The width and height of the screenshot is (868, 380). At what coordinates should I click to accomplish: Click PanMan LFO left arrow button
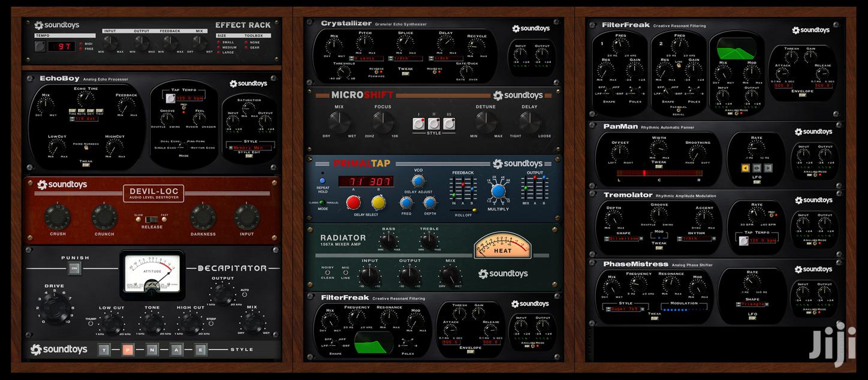click(x=745, y=168)
